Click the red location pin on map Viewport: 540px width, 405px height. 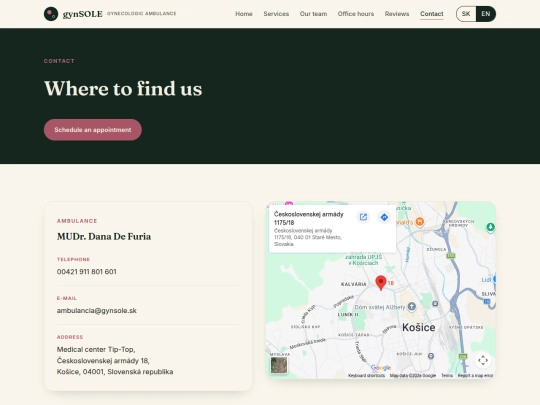[381, 283]
